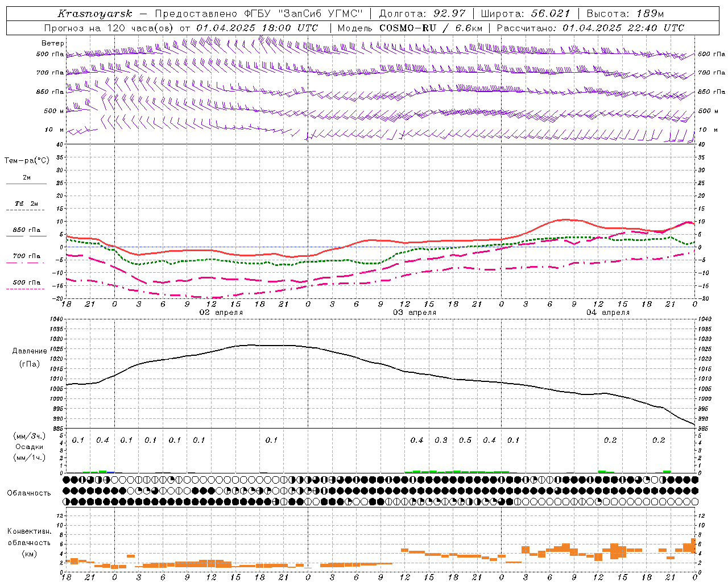Click the 'Высота: 189м' header value

click(x=625, y=14)
